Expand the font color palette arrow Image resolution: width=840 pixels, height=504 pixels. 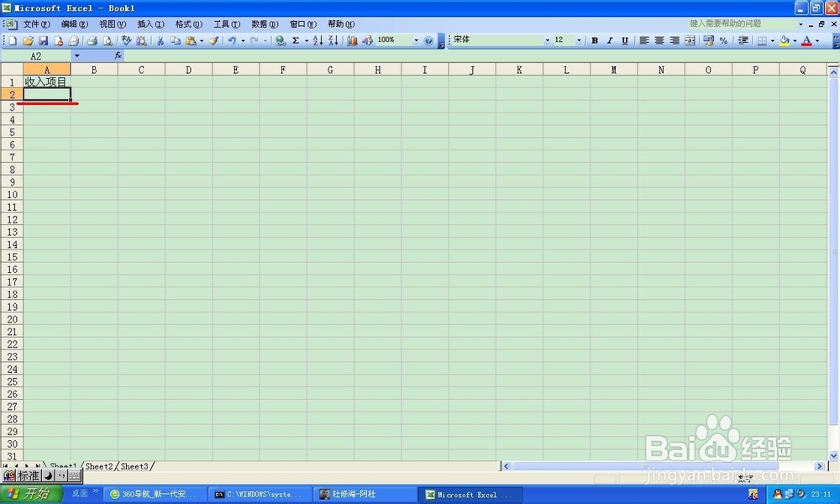(x=817, y=40)
